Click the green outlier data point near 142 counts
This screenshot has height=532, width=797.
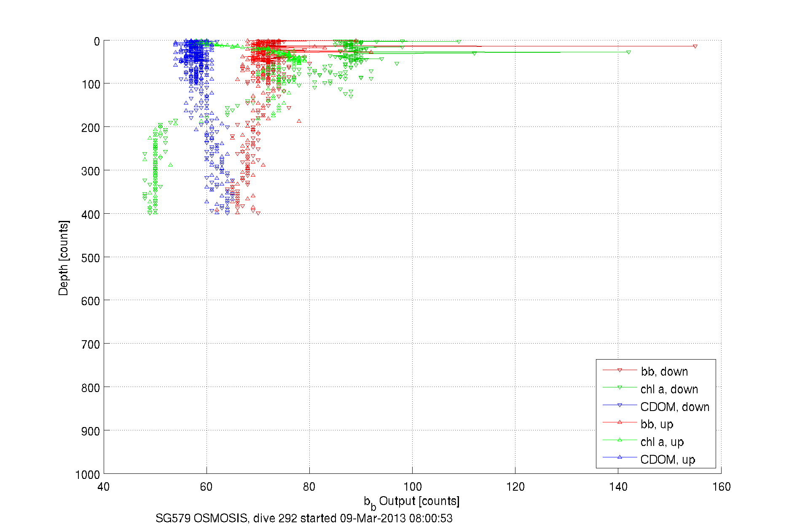click(x=628, y=52)
